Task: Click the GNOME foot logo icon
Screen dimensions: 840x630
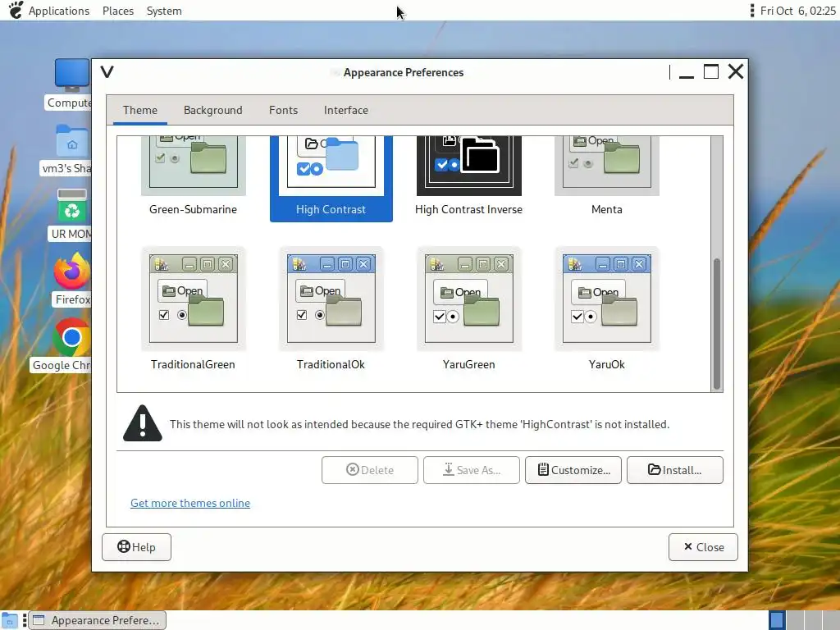Action: (16, 10)
